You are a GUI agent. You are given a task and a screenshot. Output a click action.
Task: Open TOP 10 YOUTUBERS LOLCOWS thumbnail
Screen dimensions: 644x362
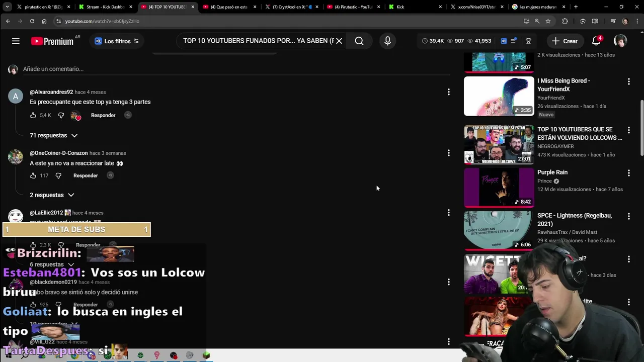pyautogui.click(x=499, y=144)
